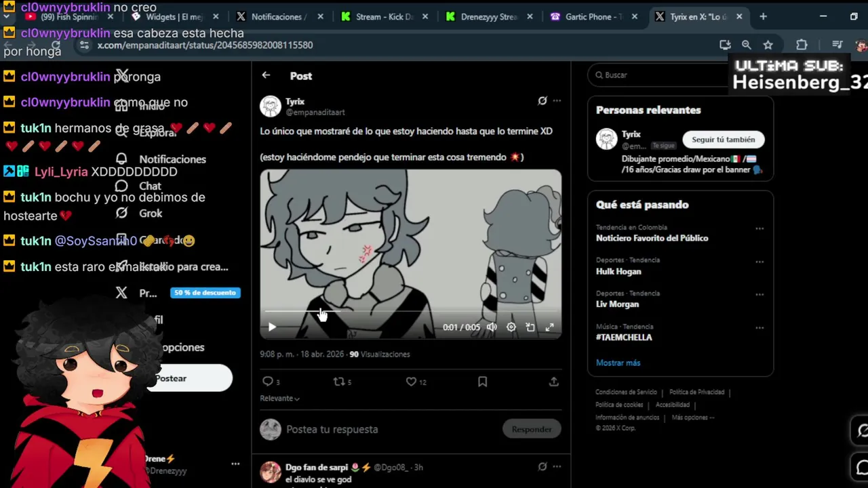Share Tyrix's post icon
The image size is (868, 488).
pyautogui.click(x=553, y=382)
